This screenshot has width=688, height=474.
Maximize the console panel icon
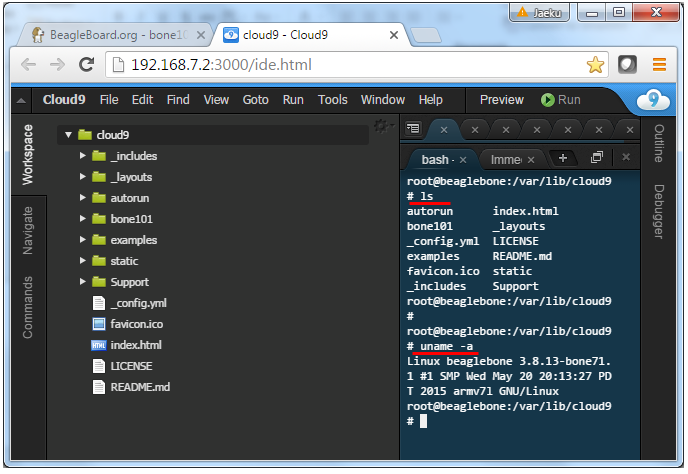(597, 157)
